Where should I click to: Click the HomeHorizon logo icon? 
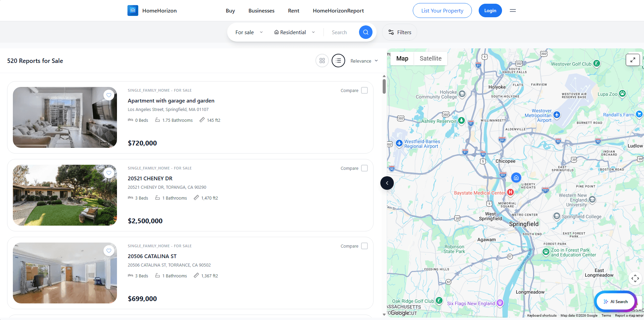click(x=133, y=10)
